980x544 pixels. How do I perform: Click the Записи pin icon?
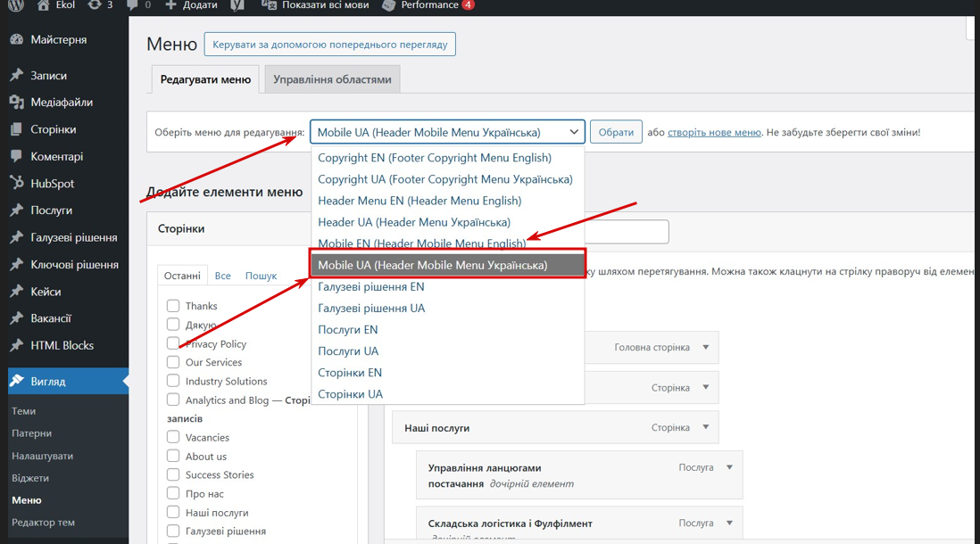(17, 76)
